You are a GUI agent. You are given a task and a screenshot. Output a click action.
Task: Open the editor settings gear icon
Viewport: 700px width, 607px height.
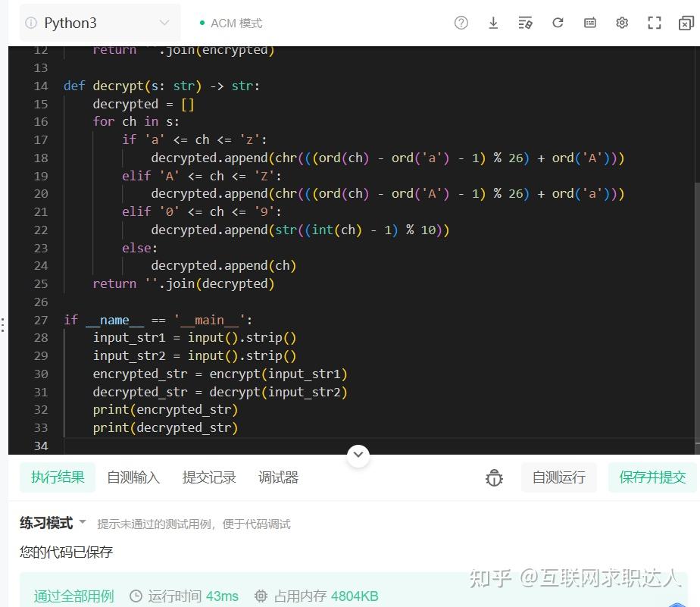(x=621, y=23)
